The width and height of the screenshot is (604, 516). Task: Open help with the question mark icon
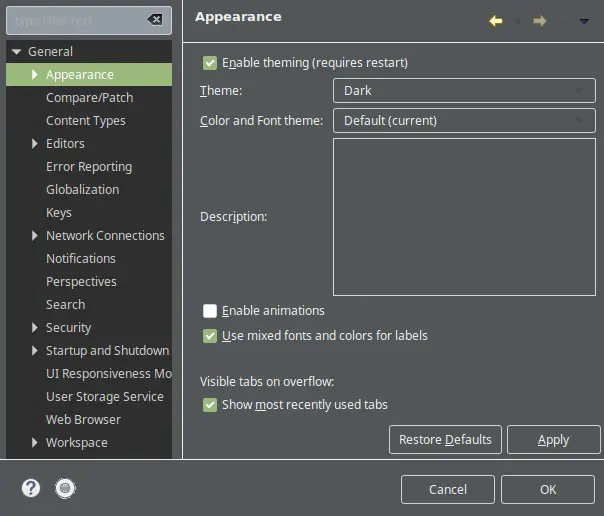click(31, 488)
